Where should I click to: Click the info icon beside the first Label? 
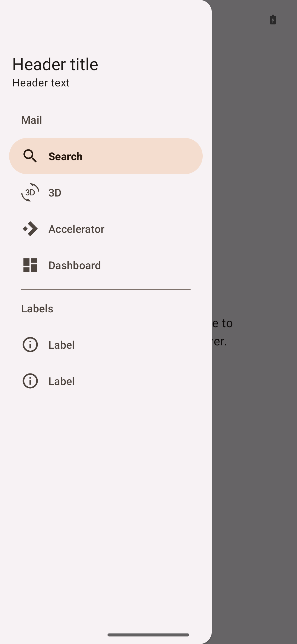tap(30, 345)
